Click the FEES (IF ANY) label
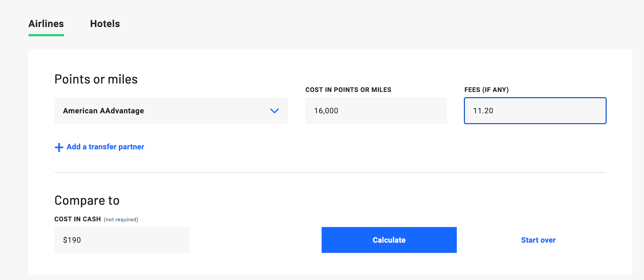The image size is (644, 280). 486,90
